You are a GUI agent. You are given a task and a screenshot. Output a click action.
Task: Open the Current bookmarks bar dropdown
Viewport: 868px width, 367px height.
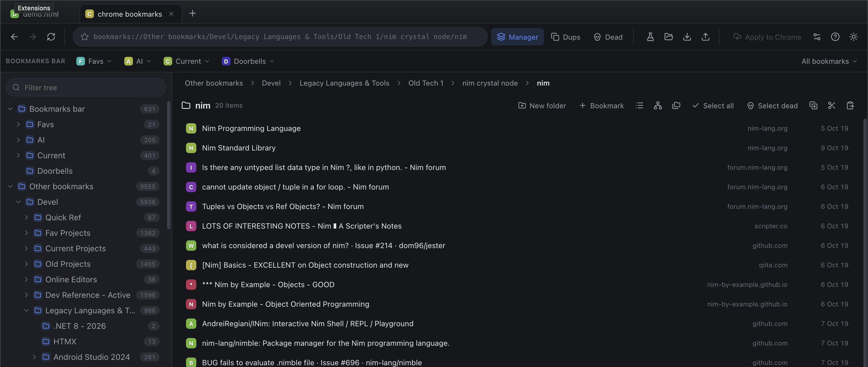point(186,61)
